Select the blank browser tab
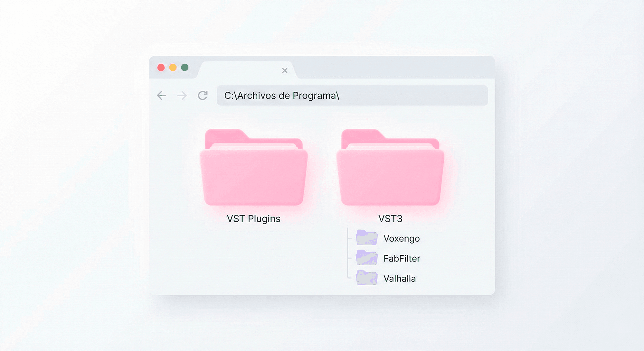644x351 pixels. tap(246, 70)
